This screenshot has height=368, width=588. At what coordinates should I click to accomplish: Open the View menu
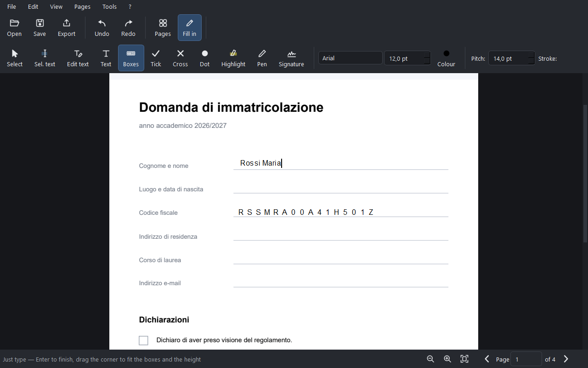56,6
